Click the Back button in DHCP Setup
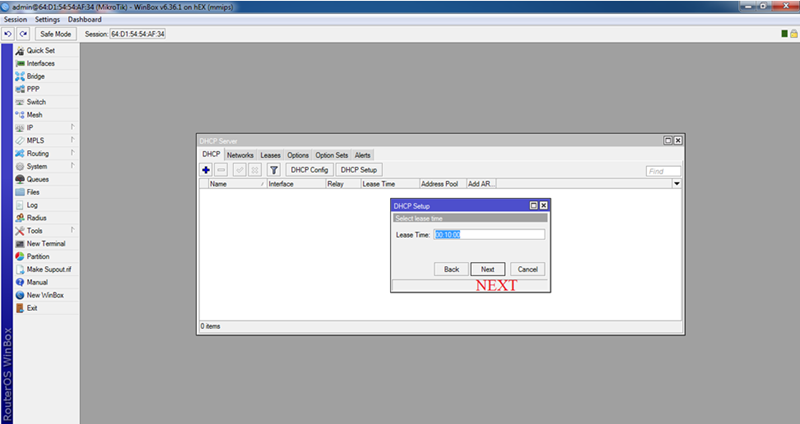 coord(451,269)
